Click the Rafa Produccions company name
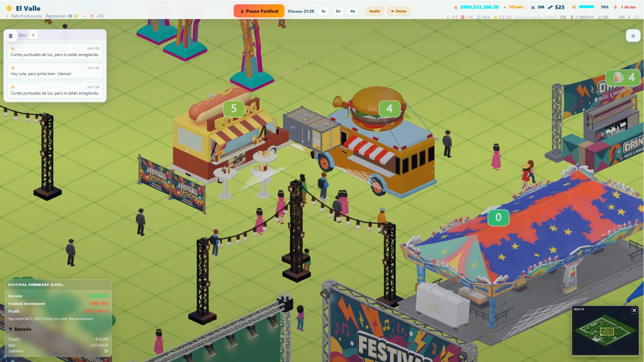The height and width of the screenshot is (362, 644). 26,16
